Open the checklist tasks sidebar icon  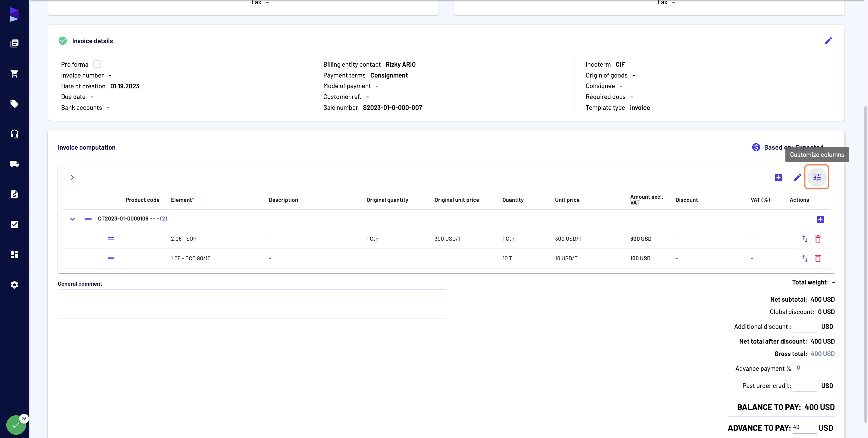coord(14,224)
